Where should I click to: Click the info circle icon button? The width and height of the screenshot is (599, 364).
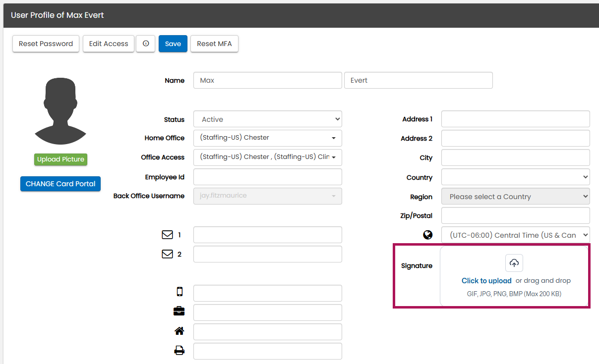[x=146, y=44]
